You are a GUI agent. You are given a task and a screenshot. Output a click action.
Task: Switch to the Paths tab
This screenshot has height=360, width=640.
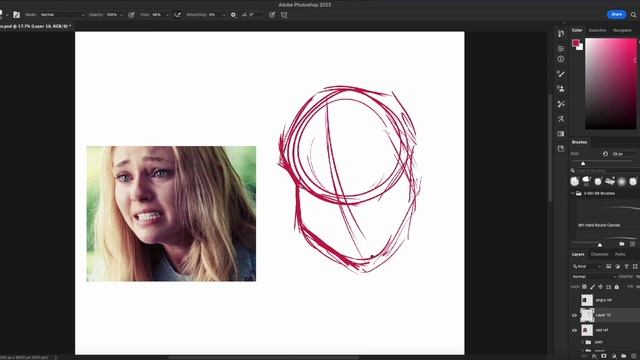(x=620, y=254)
